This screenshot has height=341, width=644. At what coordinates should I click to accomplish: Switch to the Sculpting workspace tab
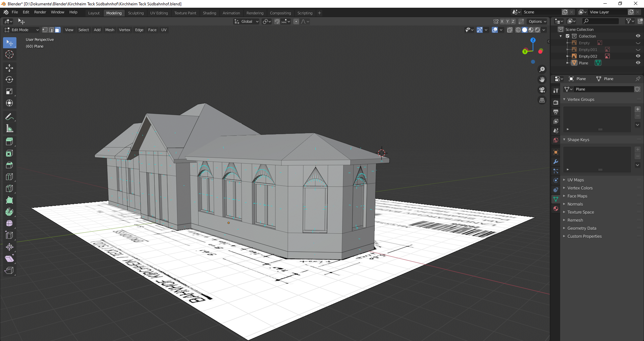(136, 13)
